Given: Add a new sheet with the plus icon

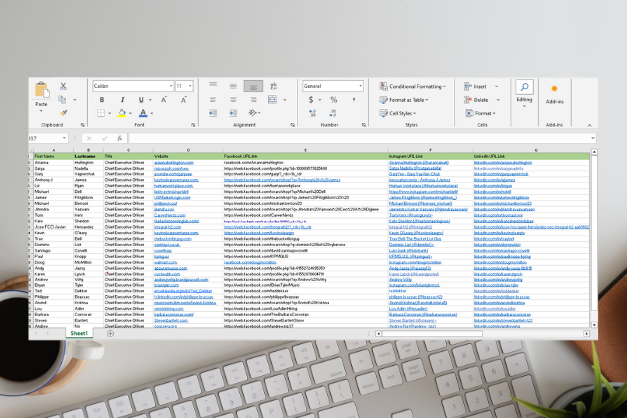Looking at the screenshot, I should coord(110,333).
